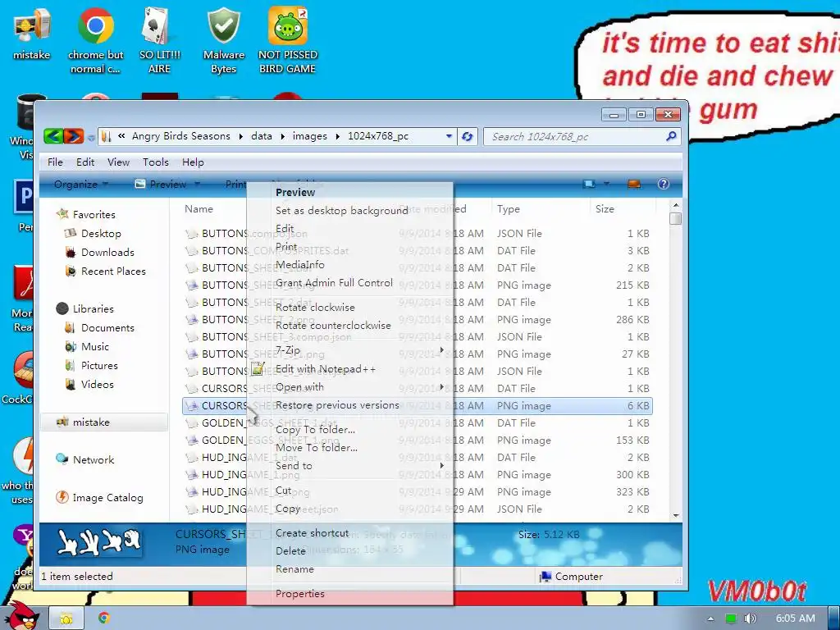Click the speaker volume tray icon
Viewport: 840px width, 630px height.
point(750,619)
